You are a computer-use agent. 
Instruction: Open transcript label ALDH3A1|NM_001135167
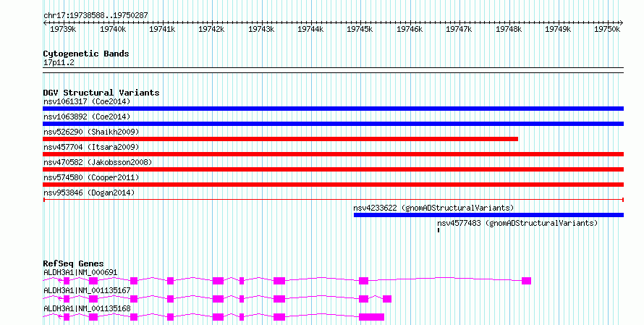[x=87, y=290]
